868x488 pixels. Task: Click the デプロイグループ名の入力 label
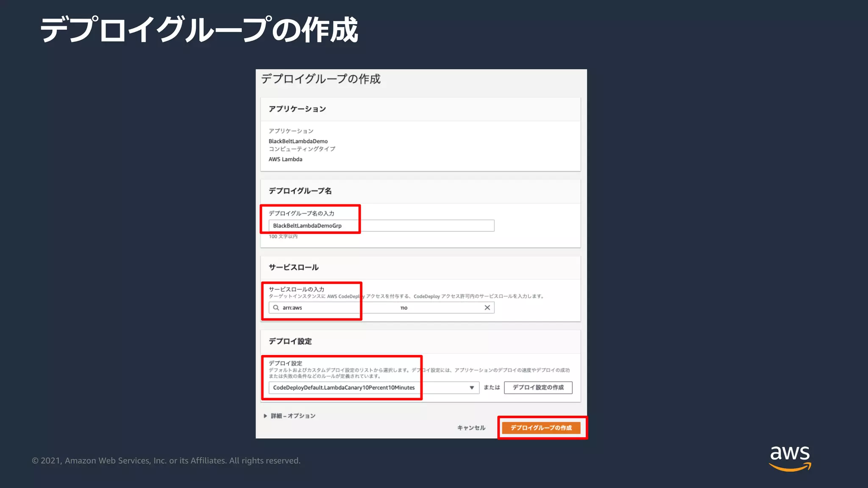tap(301, 213)
